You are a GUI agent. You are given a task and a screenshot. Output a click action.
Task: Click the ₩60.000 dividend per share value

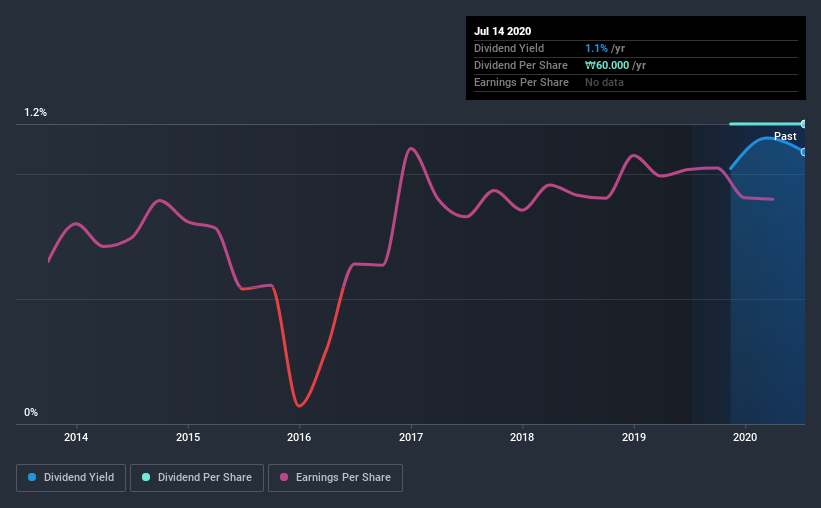point(607,65)
